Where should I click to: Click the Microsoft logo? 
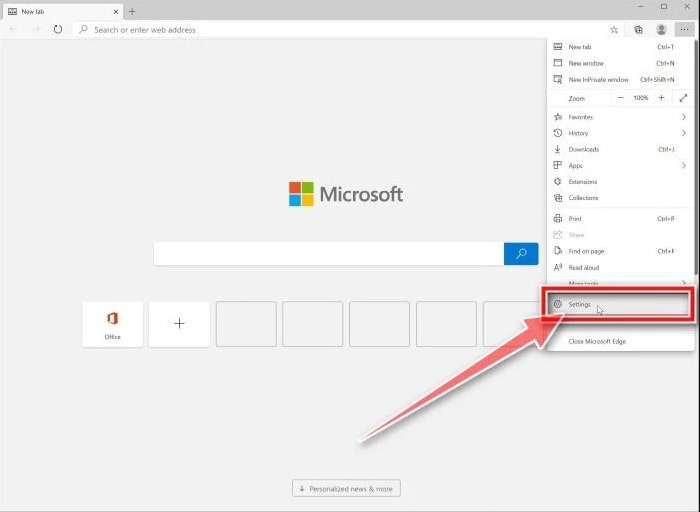click(346, 194)
